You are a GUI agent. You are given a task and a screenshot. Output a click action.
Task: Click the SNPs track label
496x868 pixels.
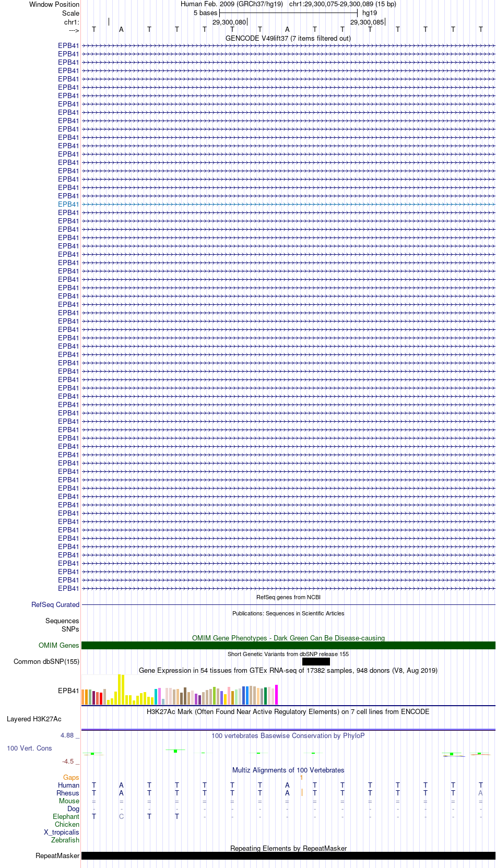coord(70,629)
